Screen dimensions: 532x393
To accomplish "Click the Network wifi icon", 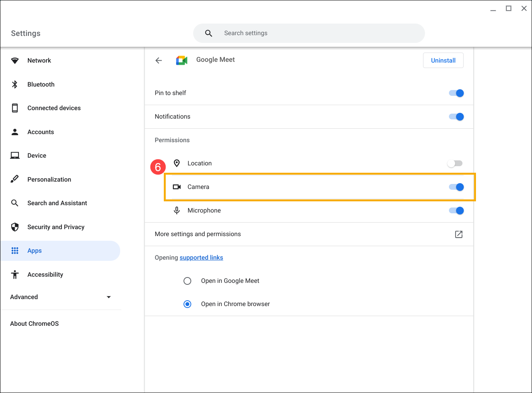I will coord(15,61).
